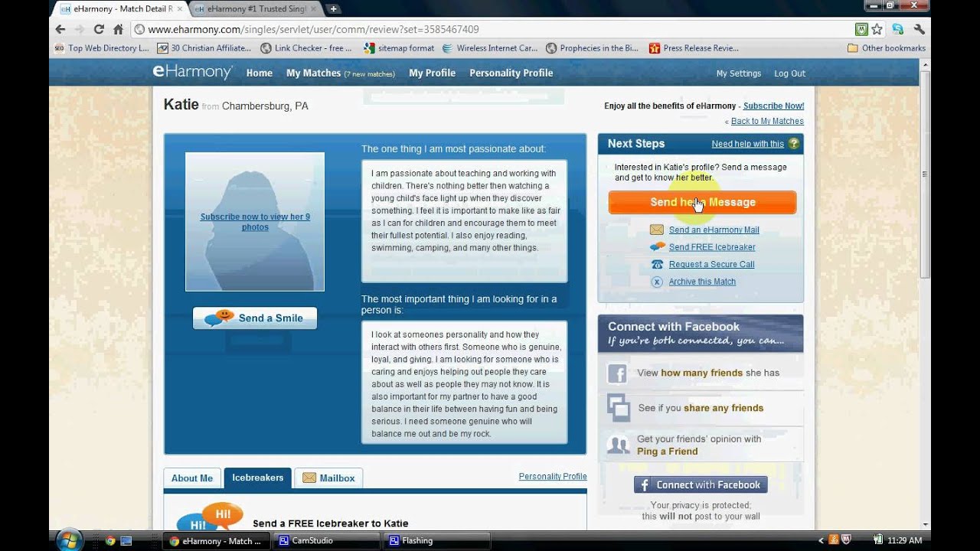The width and height of the screenshot is (980, 551).
Task: Switch to Flashing window in the taskbar
Action: 436,540
